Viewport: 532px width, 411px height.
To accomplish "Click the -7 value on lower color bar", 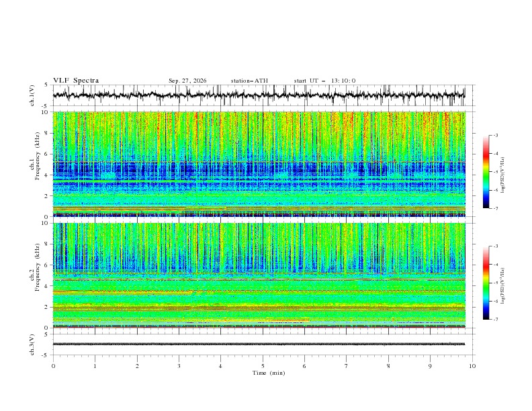I will [495, 320].
